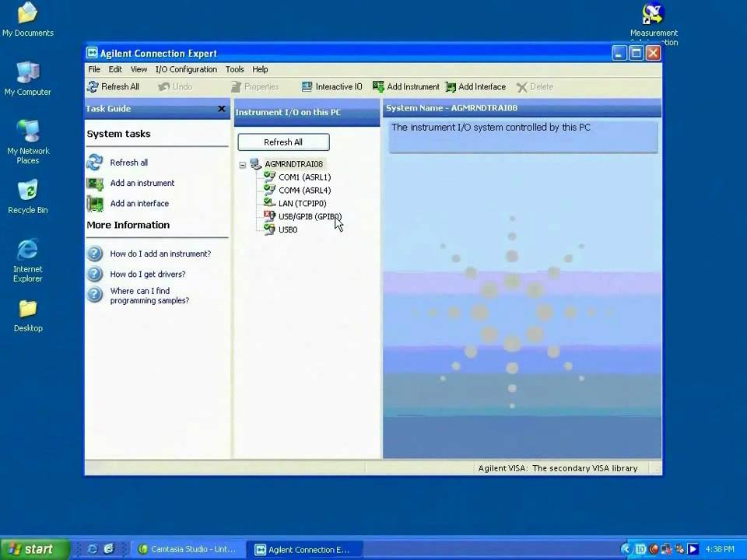The width and height of the screenshot is (747, 560).
Task: Click the Add Interface toolbar icon
Action: click(451, 87)
